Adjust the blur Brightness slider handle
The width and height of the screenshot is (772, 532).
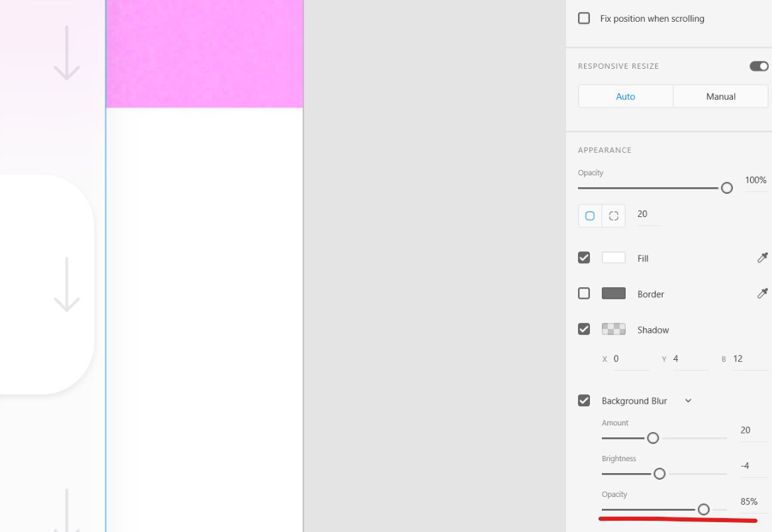[659, 474]
